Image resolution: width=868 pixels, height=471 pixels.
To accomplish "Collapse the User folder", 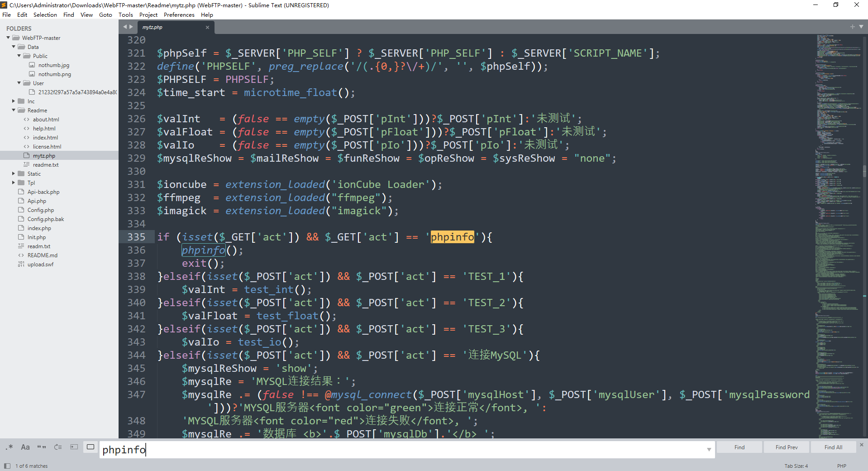I will click(19, 83).
